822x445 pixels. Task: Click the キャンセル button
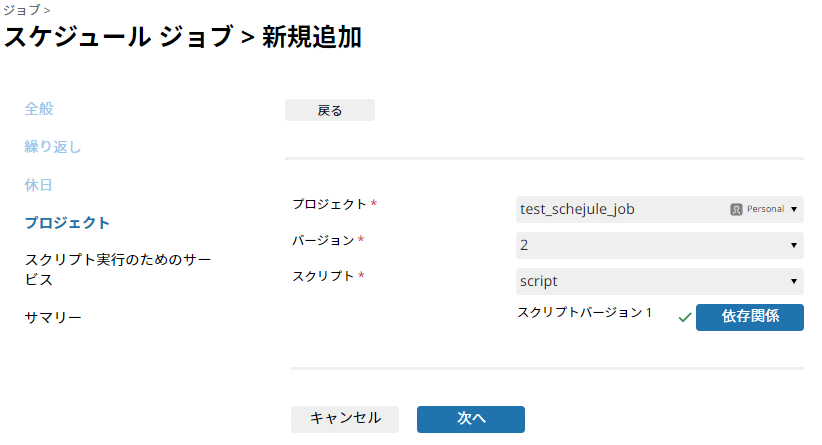click(x=345, y=419)
